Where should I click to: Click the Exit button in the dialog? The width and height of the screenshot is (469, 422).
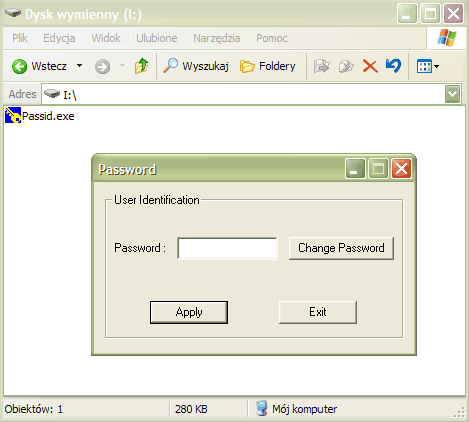coord(318,312)
